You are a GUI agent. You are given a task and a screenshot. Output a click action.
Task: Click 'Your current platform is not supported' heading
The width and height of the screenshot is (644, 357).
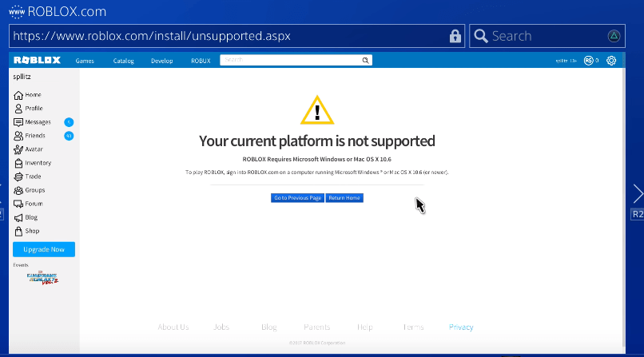(316, 141)
